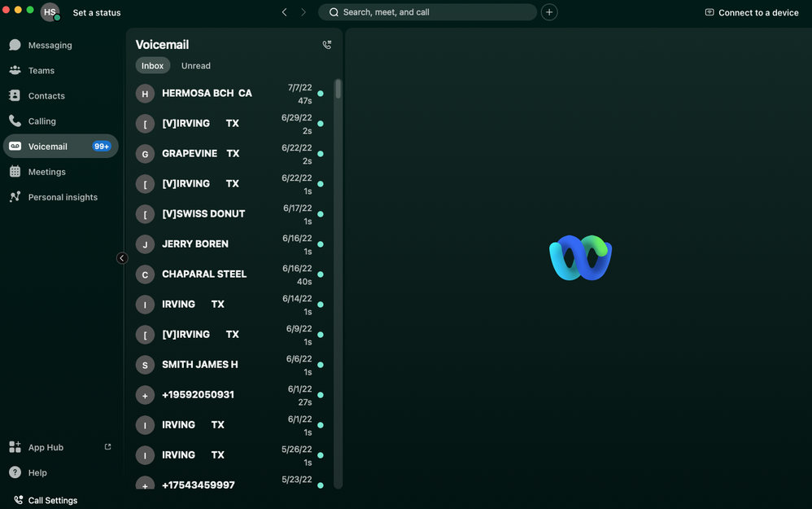
Task: Select the Voicemail tape icon
Action: [x=15, y=146]
